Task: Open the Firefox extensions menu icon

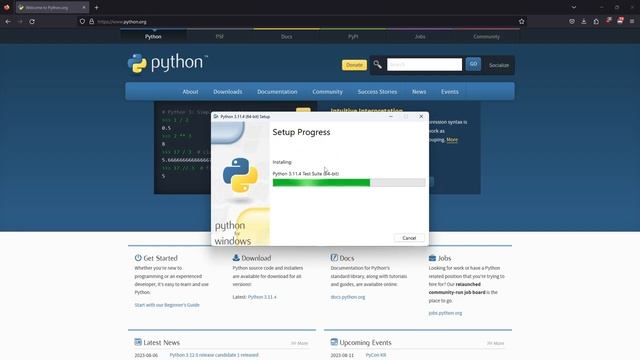Action: coord(596,21)
